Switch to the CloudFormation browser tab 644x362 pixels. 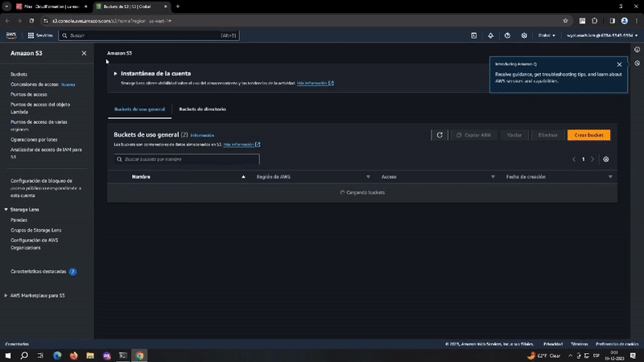point(52,6)
